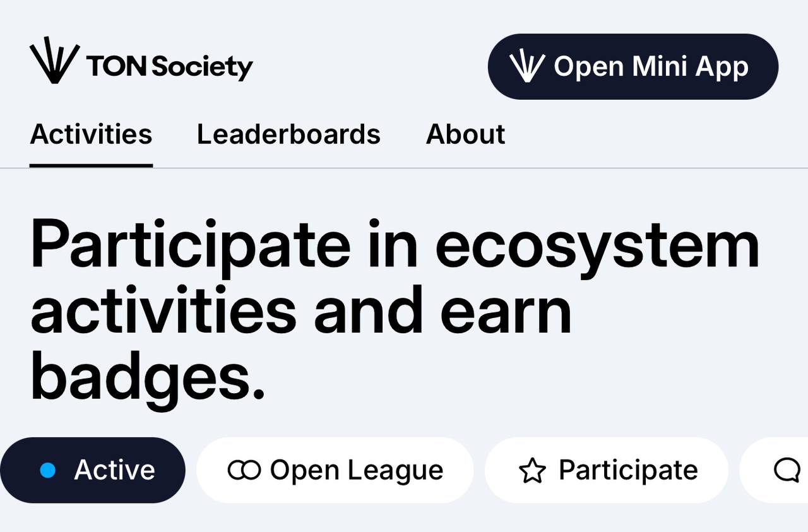808x532 pixels.
Task: Enable the Participate filter chip
Action: (607, 470)
